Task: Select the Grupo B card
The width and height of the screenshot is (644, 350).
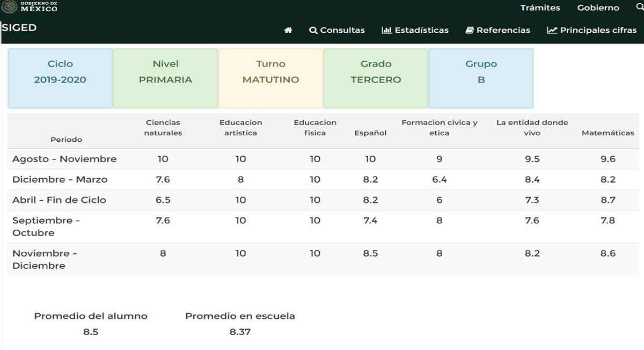Action: pyautogui.click(x=481, y=77)
